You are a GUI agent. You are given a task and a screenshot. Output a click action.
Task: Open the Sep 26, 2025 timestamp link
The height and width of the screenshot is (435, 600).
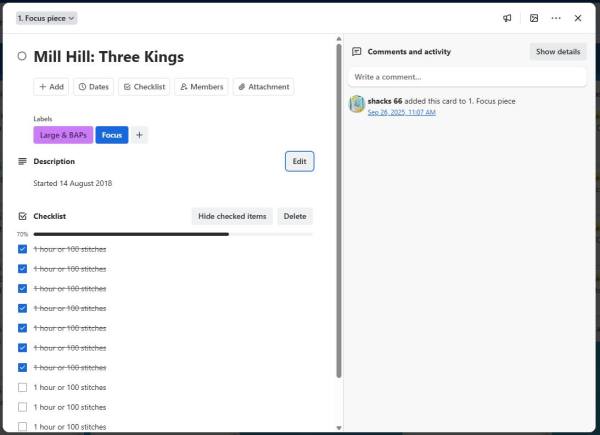click(x=401, y=112)
